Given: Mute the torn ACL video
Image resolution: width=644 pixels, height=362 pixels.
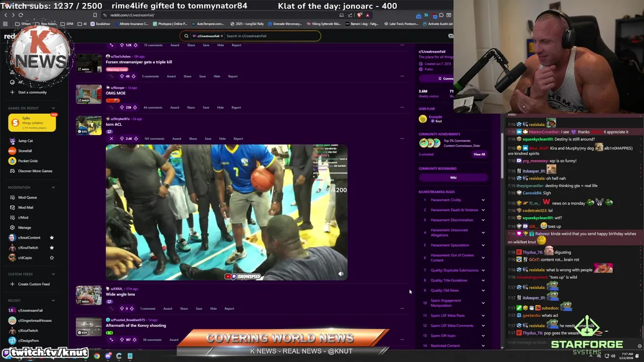Looking at the screenshot, I should [341, 274].
